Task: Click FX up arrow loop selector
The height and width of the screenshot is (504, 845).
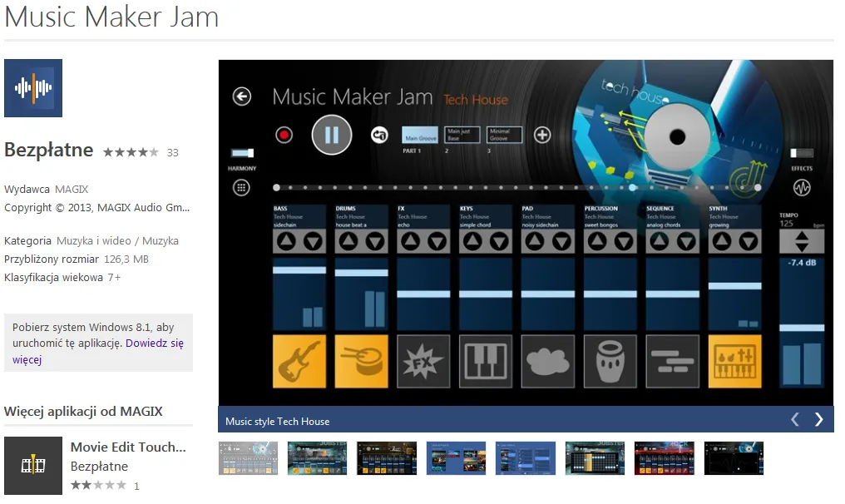Action: (x=411, y=241)
